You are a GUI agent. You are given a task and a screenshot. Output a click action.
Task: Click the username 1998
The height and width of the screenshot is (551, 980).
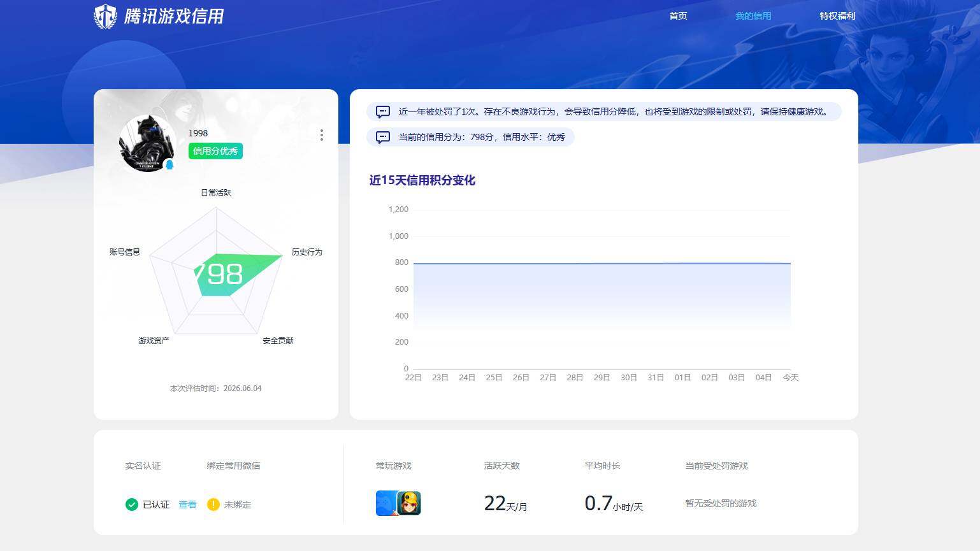(x=198, y=133)
